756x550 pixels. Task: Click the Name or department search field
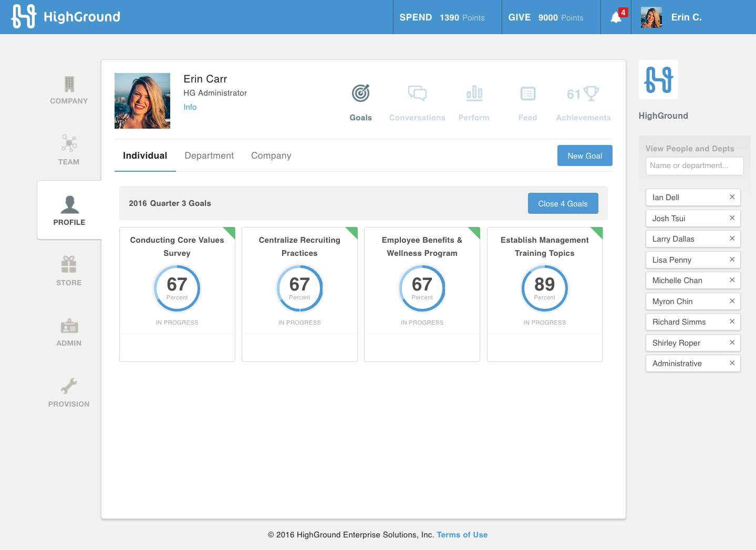[x=695, y=165]
